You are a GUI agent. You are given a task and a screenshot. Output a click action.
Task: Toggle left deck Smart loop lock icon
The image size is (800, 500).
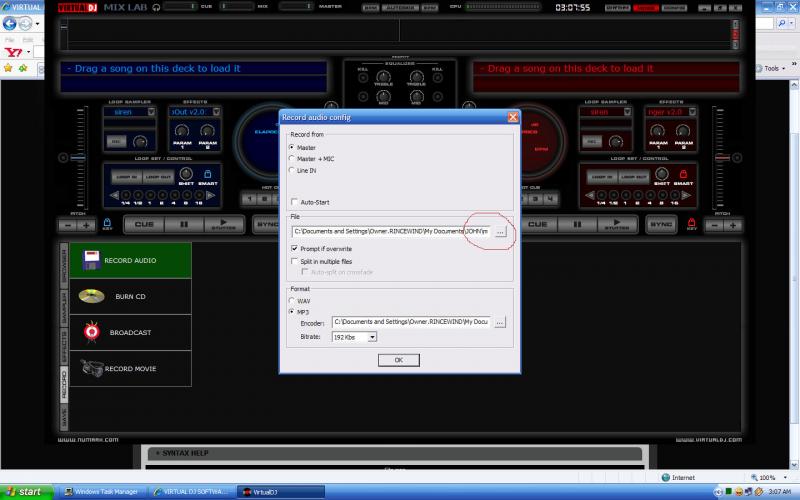208,174
